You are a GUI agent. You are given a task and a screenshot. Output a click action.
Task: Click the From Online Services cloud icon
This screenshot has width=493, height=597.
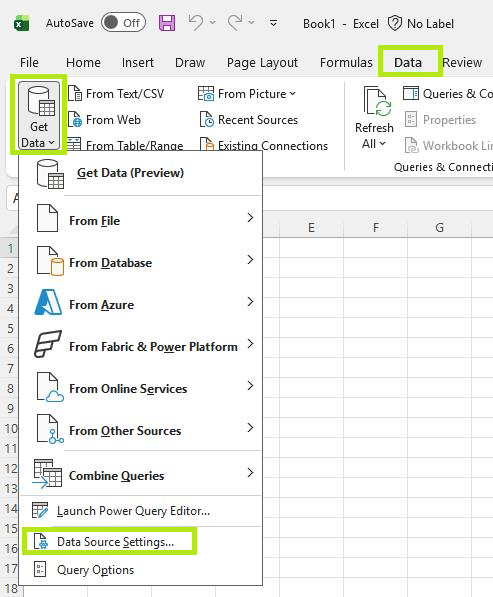click(50, 387)
